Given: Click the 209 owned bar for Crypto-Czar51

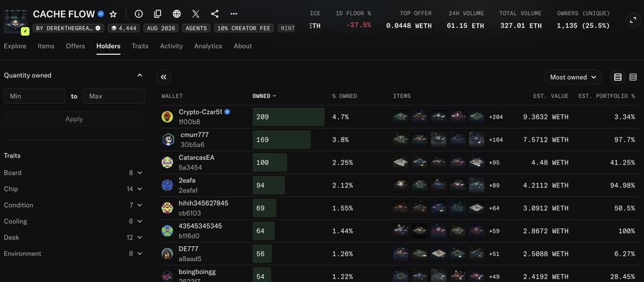Looking at the screenshot, I should click(x=288, y=117).
